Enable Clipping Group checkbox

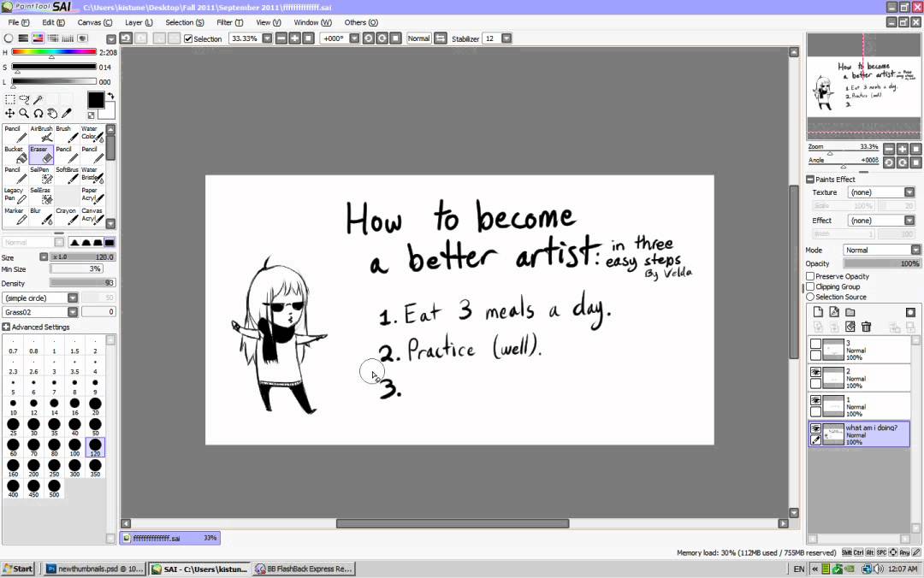point(810,286)
